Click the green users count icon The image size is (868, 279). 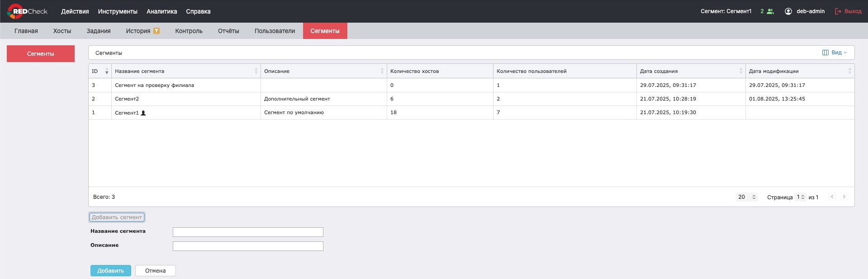point(770,11)
